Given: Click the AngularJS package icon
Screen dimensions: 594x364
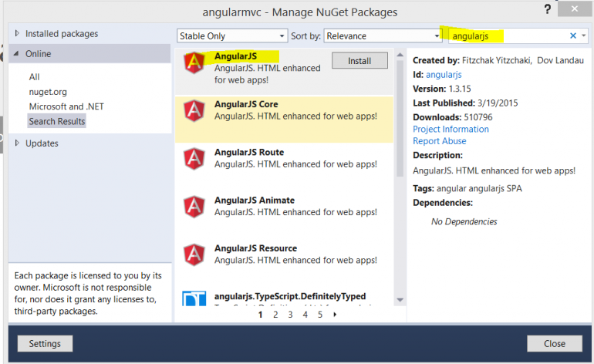Looking at the screenshot, I should click(x=194, y=63).
